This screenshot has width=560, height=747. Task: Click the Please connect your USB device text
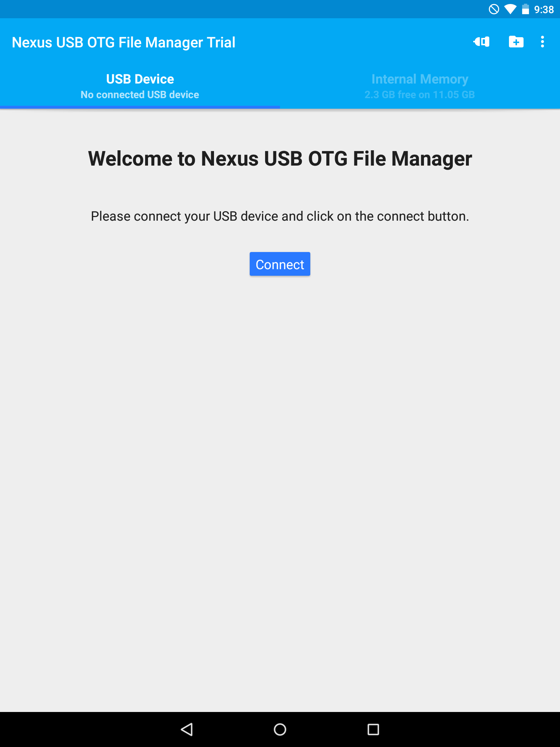pyautogui.click(x=280, y=216)
